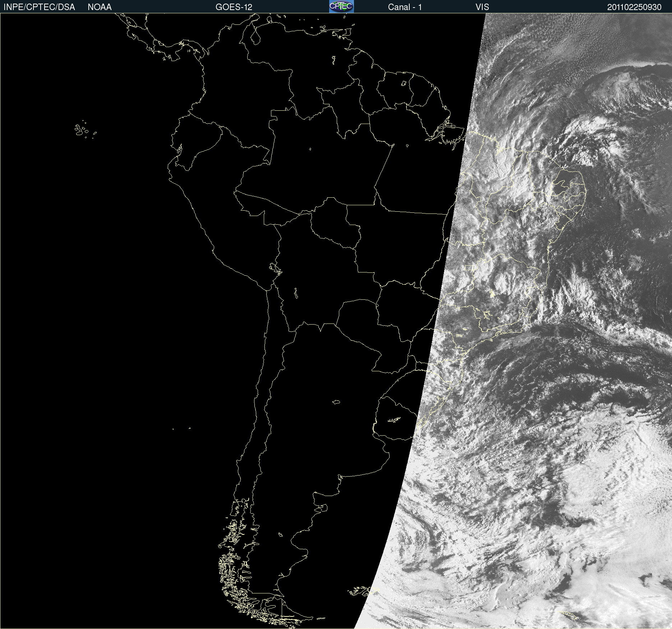Click the NOAA text in the header
This screenshot has width=672, height=629.
tap(100, 7)
